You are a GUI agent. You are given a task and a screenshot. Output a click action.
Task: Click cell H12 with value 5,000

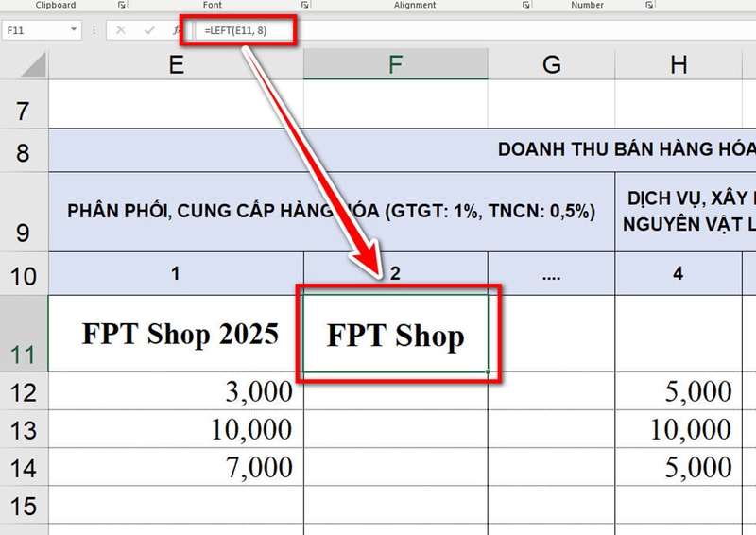coord(679,391)
